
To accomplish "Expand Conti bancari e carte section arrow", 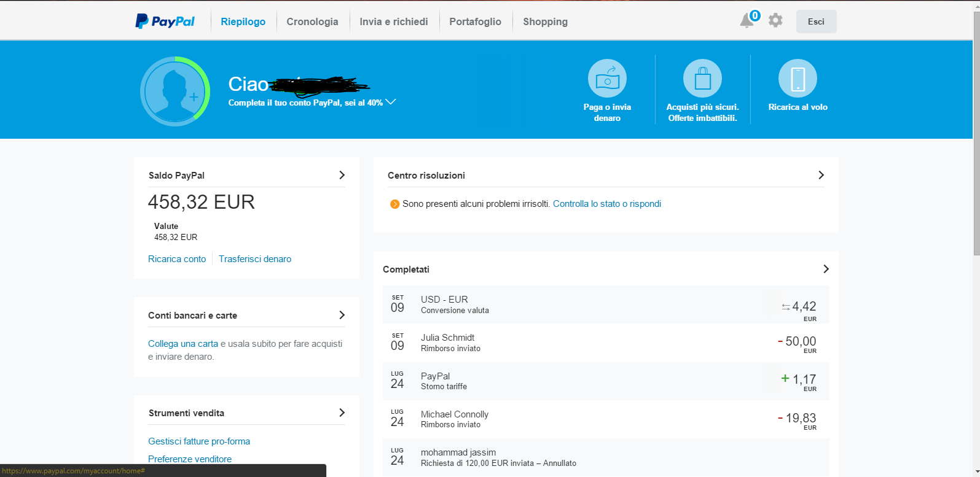I will coord(342,315).
